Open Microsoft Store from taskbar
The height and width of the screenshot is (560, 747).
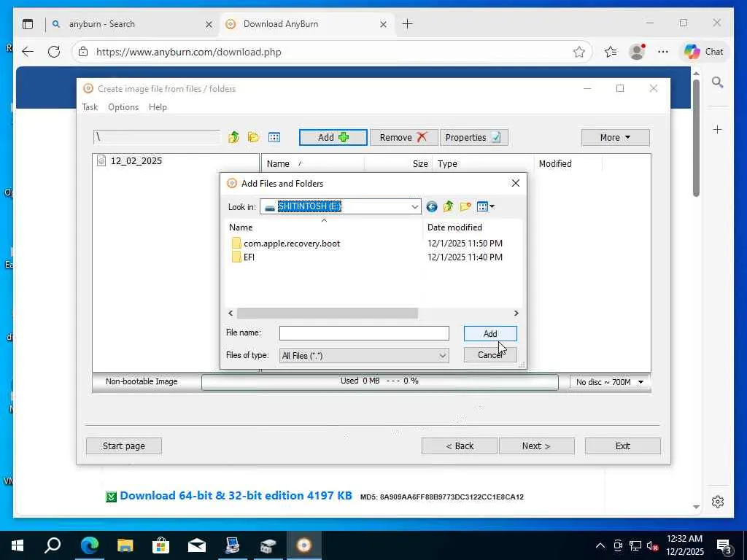coord(160,545)
